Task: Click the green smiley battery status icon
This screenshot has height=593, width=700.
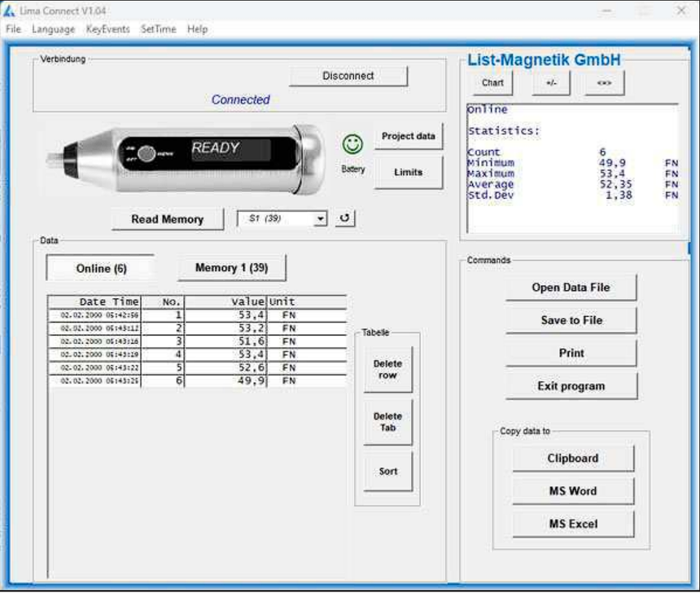Action: (x=352, y=145)
